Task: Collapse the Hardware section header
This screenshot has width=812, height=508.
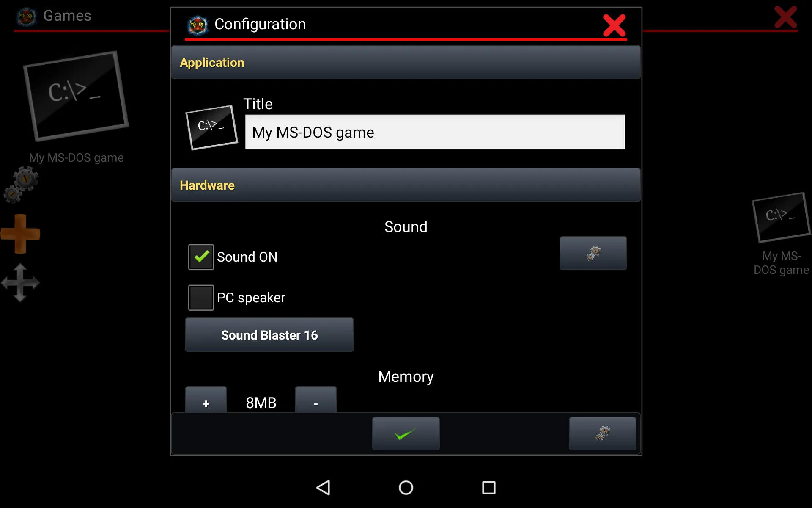Action: (406, 185)
